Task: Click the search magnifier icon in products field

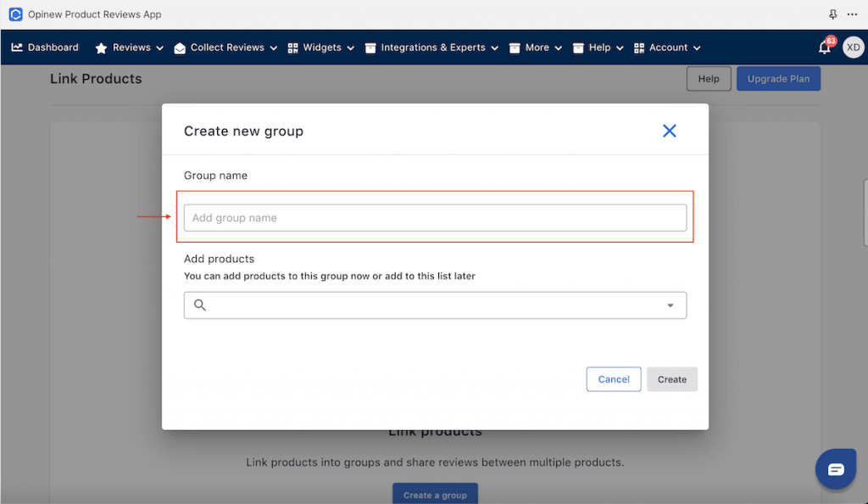Action: click(x=200, y=305)
